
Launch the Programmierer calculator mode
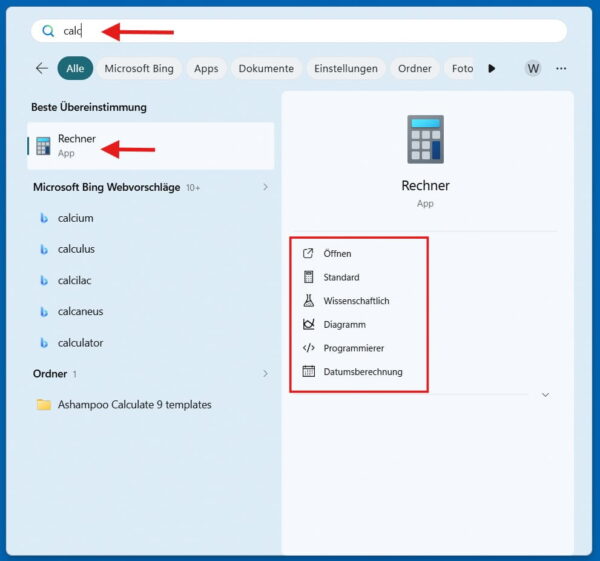coord(354,348)
